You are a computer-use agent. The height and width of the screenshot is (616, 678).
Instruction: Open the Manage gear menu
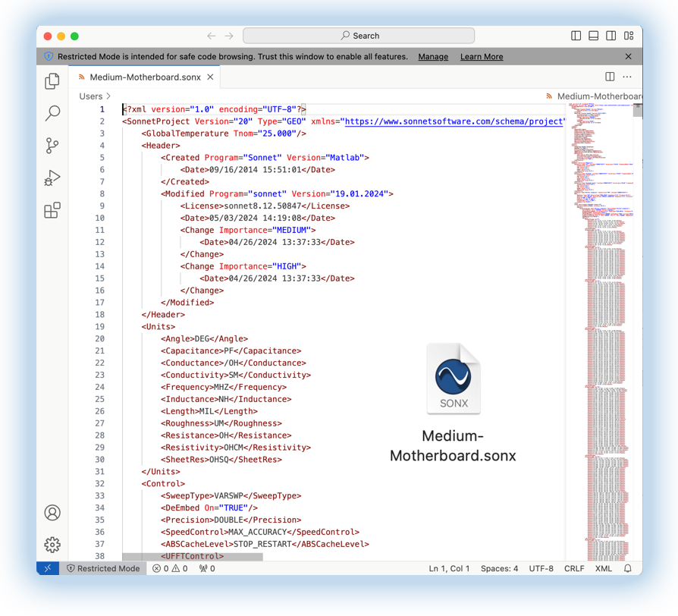pyautogui.click(x=52, y=545)
